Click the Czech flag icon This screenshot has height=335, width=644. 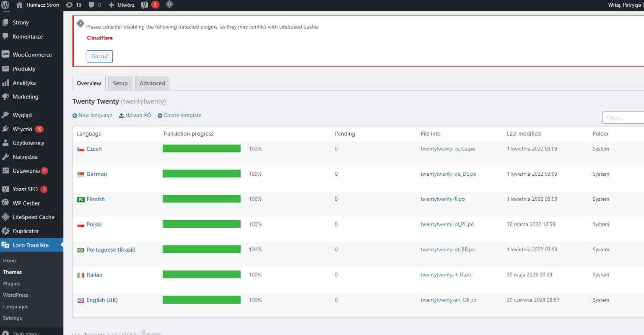pos(81,149)
